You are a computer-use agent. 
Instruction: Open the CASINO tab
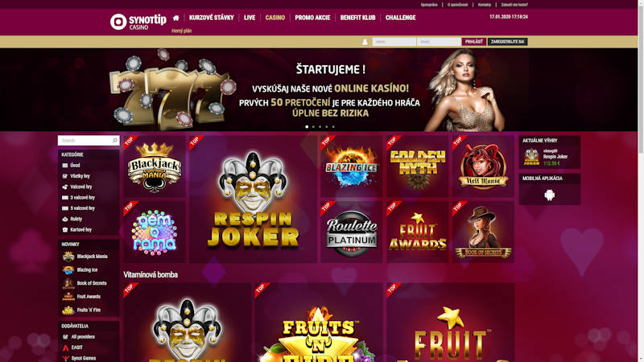[275, 18]
